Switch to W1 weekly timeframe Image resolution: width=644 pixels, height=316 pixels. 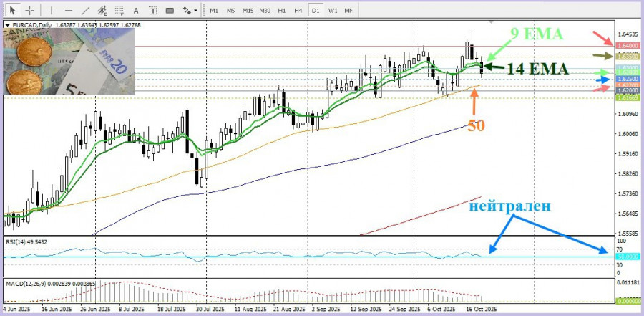click(x=333, y=11)
